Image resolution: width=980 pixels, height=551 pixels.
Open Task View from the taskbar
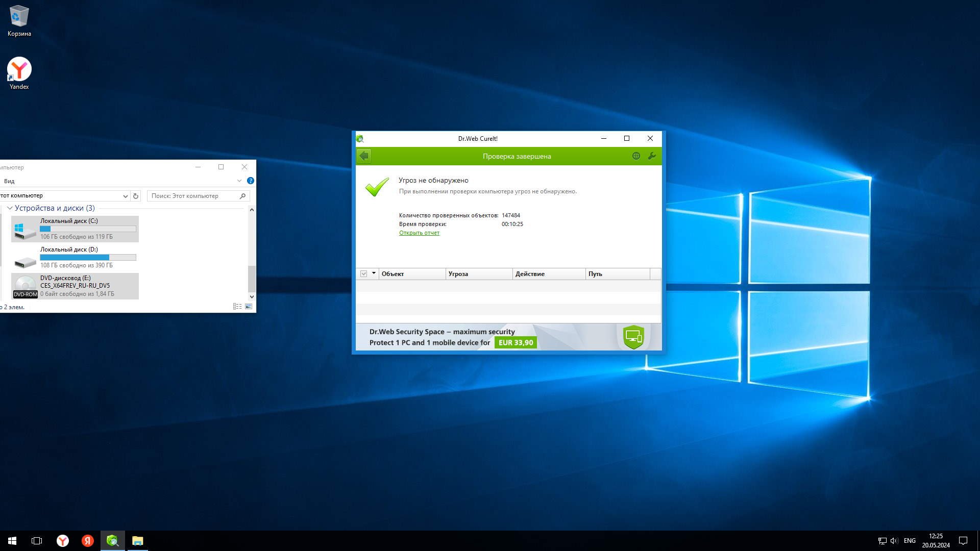pos(37,541)
